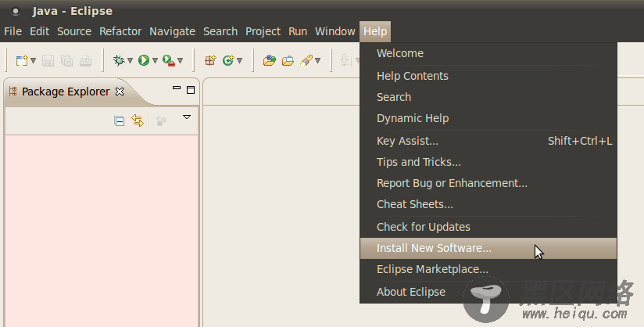The height and width of the screenshot is (327, 644).
Task: Choose Report Bug or Enhancement... entry
Action: [488, 184]
